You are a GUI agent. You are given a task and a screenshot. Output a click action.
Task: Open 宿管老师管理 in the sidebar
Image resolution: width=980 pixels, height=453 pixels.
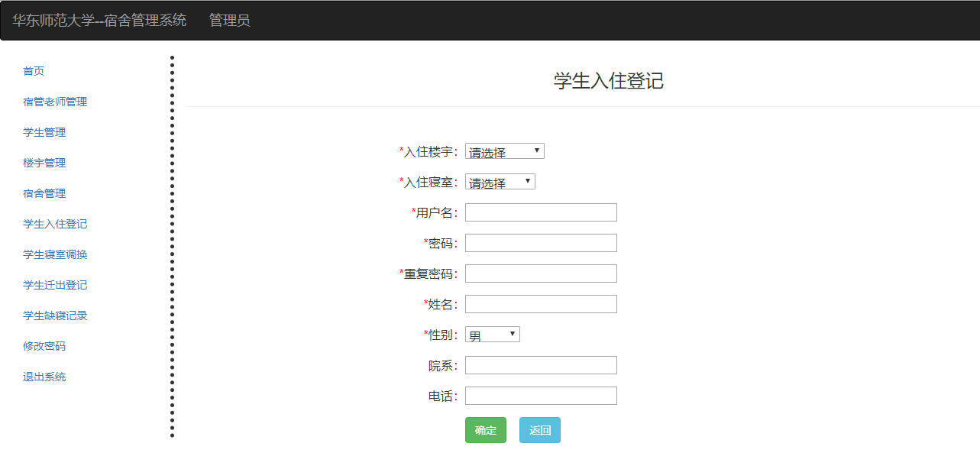pyautogui.click(x=55, y=102)
